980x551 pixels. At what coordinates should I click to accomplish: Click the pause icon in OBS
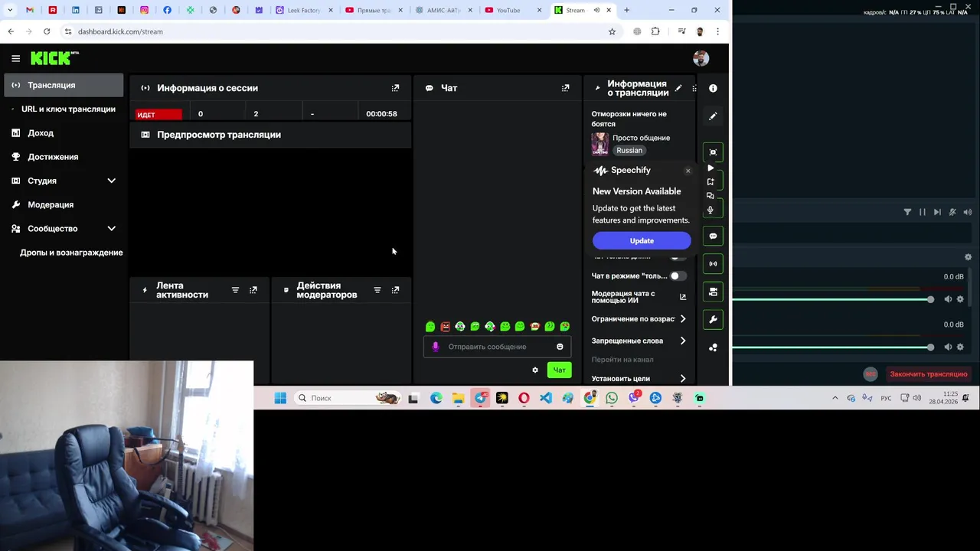pyautogui.click(x=922, y=212)
